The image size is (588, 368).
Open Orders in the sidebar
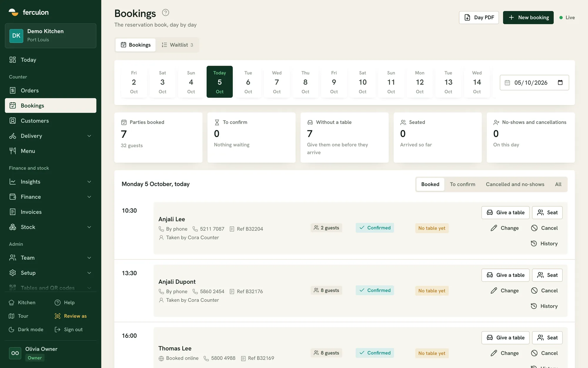(51, 90)
